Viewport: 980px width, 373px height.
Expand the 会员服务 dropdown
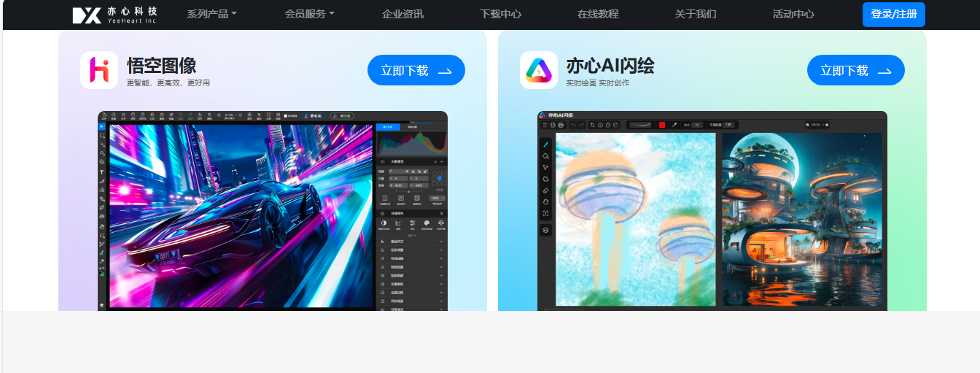click(309, 14)
